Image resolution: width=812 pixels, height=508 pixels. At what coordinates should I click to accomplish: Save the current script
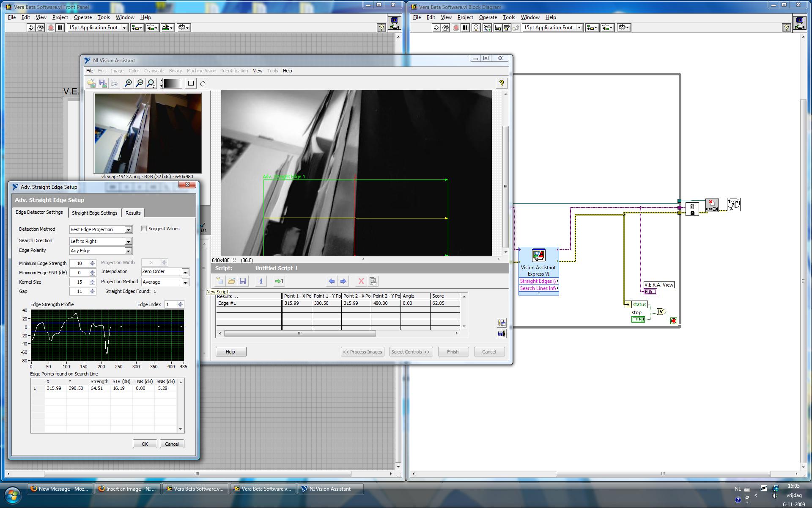pyautogui.click(x=243, y=281)
